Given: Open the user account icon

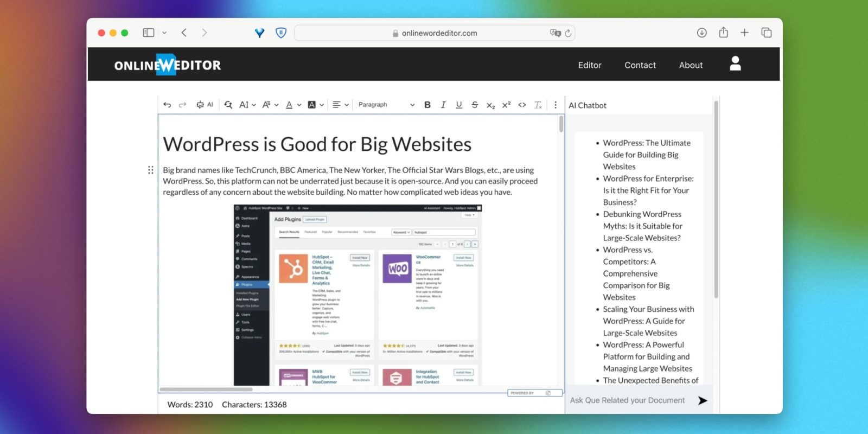Looking at the screenshot, I should [735, 64].
